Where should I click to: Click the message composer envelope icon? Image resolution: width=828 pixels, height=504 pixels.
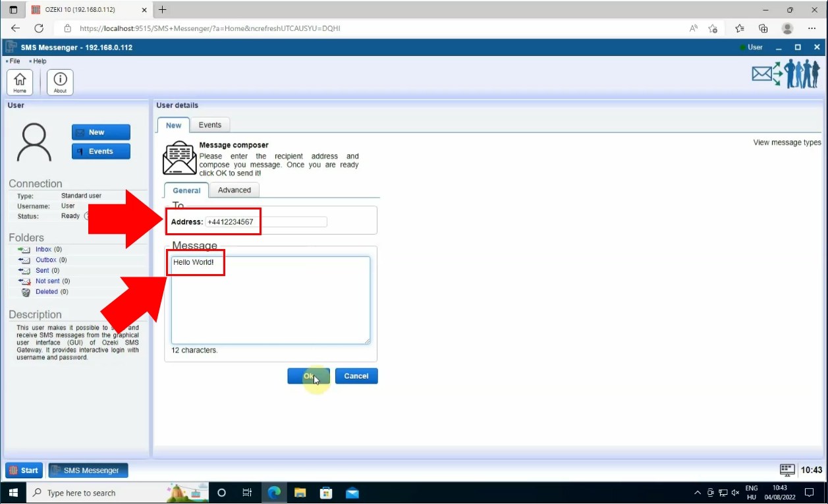[x=179, y=158]
